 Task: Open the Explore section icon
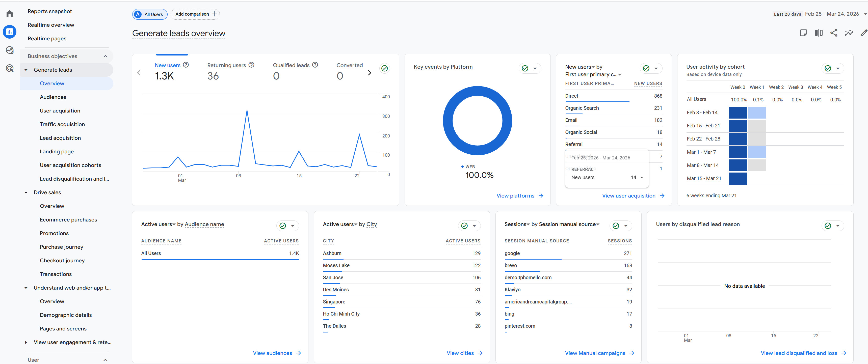click(x=9, y=50)
